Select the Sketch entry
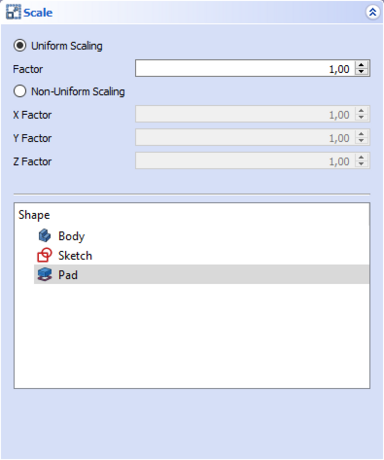This screenshot has height=460, width=384. [202, 255]
